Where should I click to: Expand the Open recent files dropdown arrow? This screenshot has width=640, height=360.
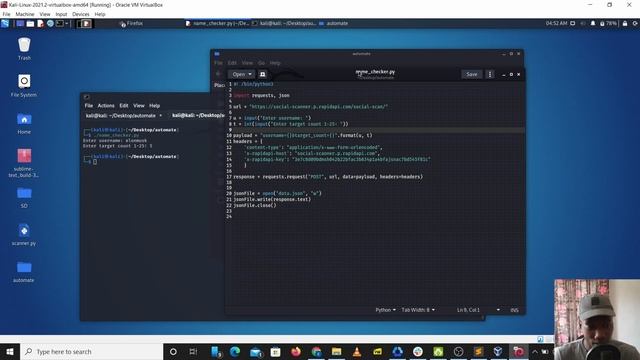point(250,74)
